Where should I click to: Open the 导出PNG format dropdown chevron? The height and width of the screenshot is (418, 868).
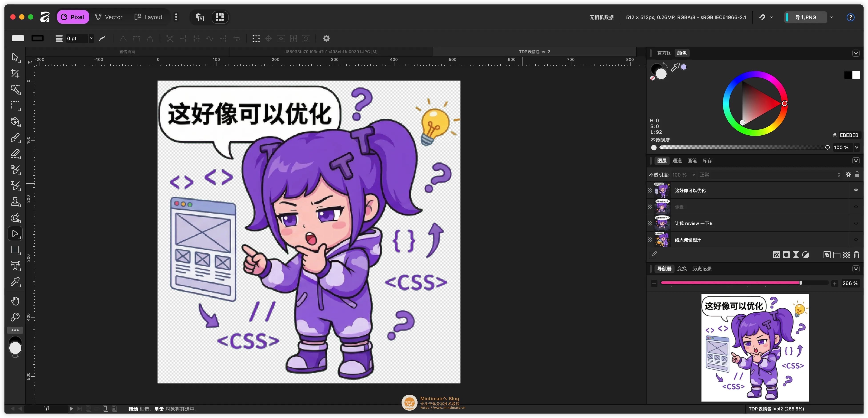832,17
